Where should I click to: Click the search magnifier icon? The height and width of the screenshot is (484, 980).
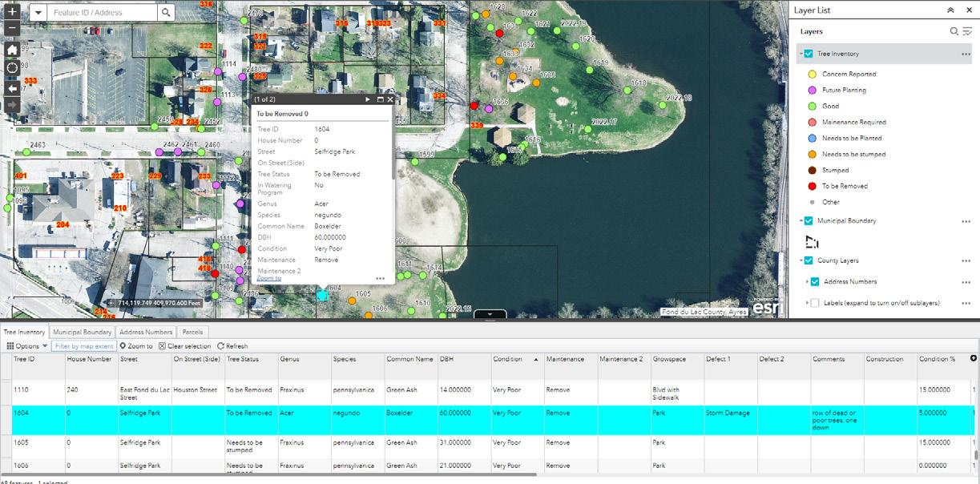(166, 13)
